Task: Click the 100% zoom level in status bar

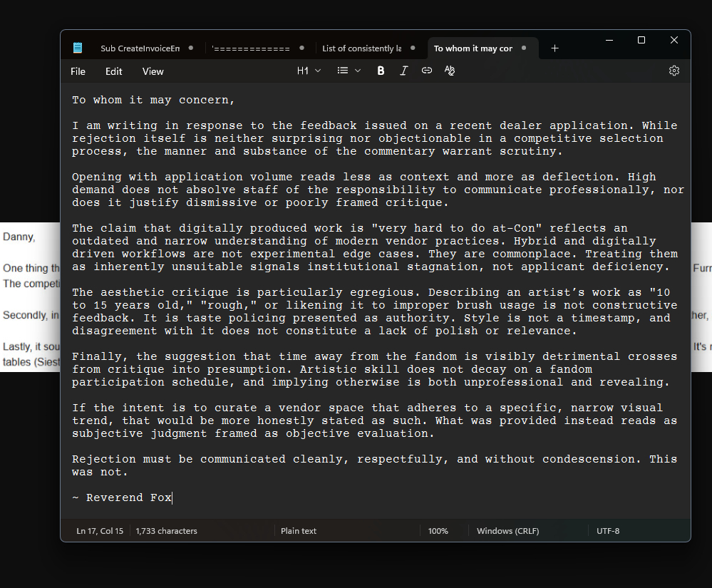Action: (438, 531)
